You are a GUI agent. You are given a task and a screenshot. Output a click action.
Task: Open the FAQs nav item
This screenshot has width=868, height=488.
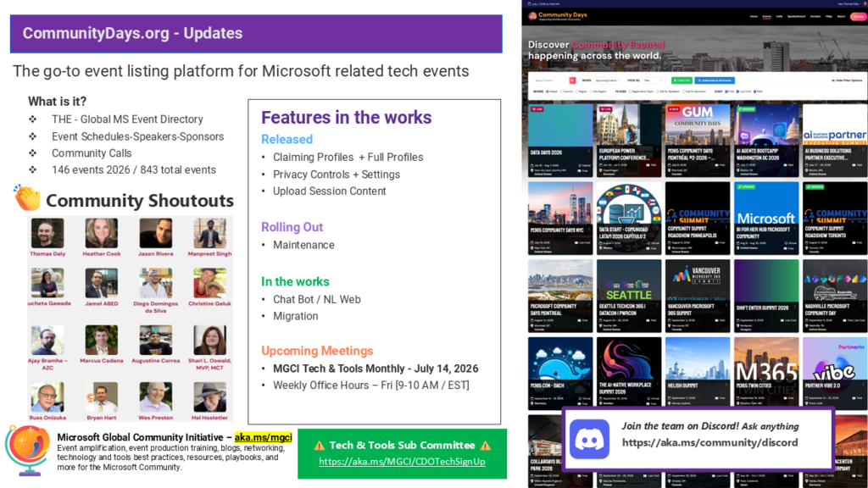pos(829,17)
